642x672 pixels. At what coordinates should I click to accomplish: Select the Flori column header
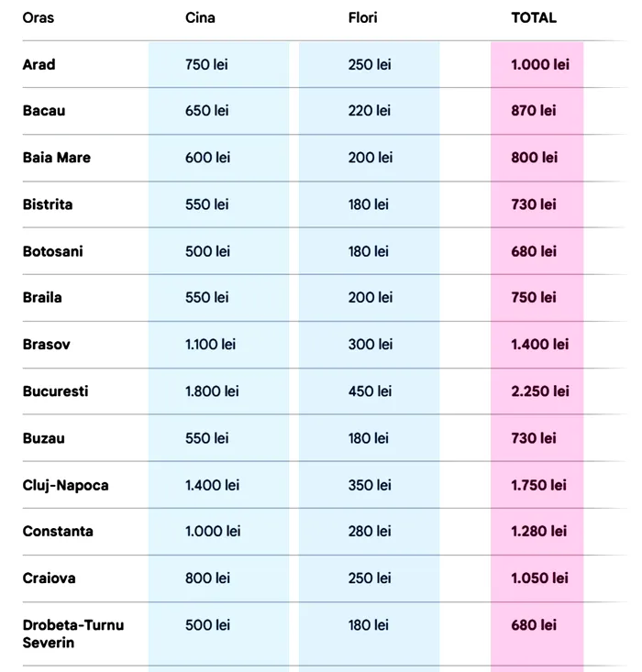362,17
